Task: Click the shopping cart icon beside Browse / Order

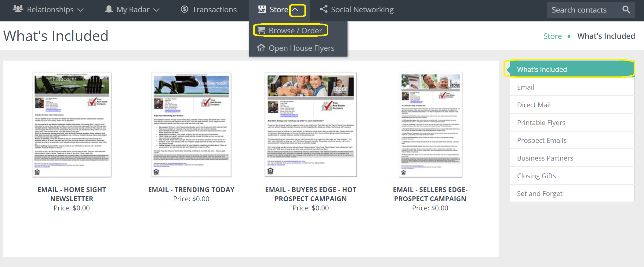Action: [261, 31]
